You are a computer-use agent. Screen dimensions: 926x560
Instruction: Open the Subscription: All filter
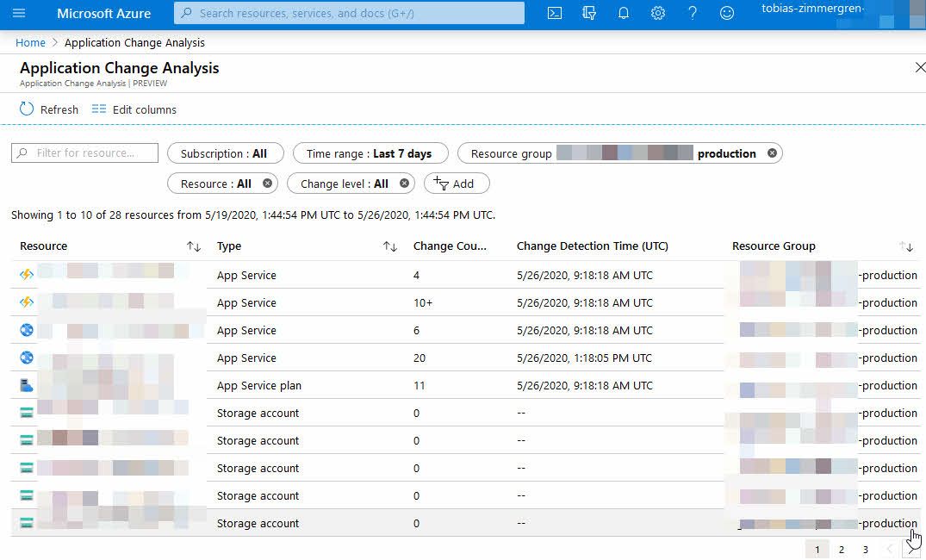coord(223,153)
